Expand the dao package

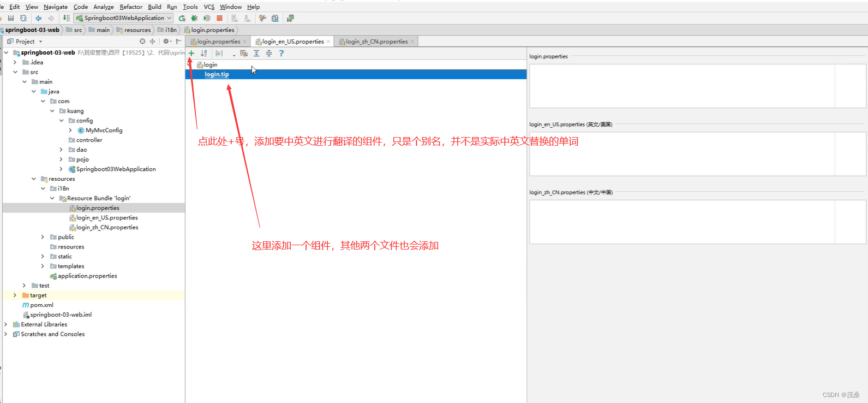coord(61,150)
